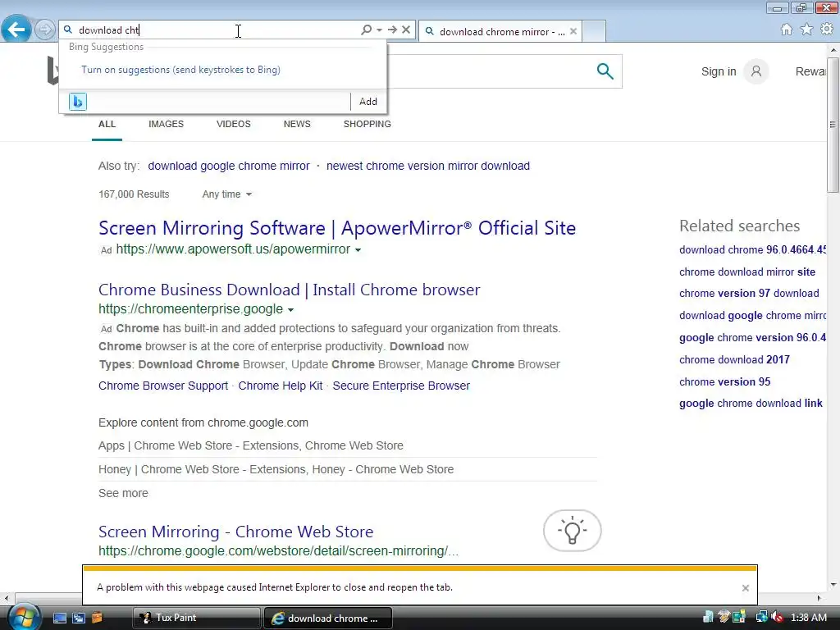Open the address bar autocomplete dropdown arrow

pyautogui.click(x=379, y=30)
